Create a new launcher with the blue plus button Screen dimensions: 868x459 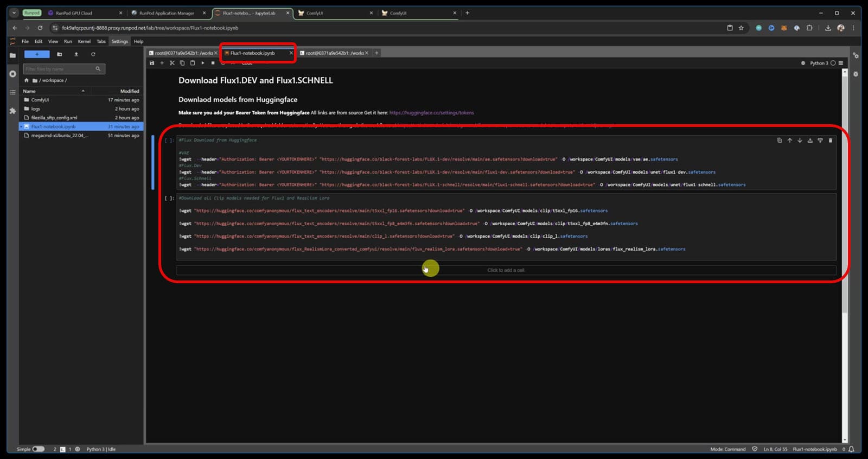tap(37, 54)
